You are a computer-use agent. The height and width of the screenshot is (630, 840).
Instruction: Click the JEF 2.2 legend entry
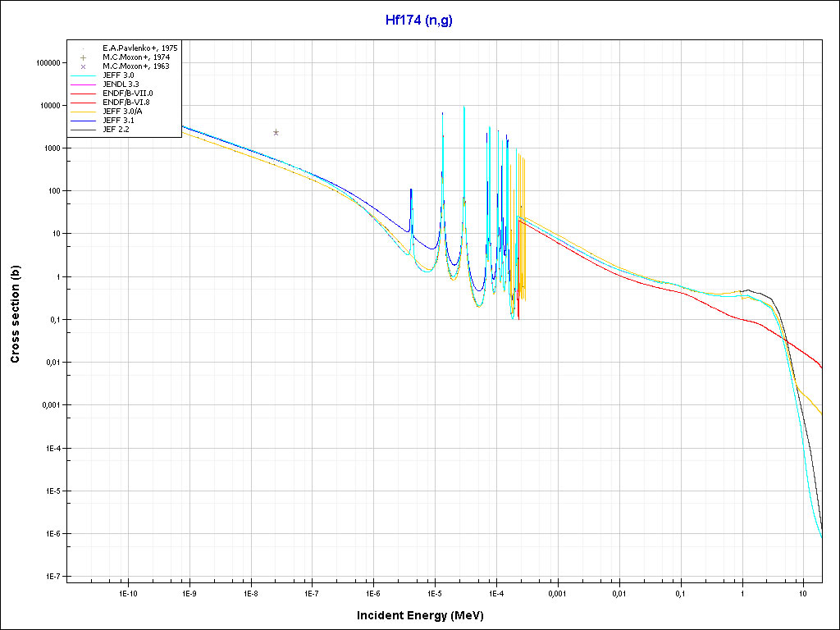[x=116, y=130]
